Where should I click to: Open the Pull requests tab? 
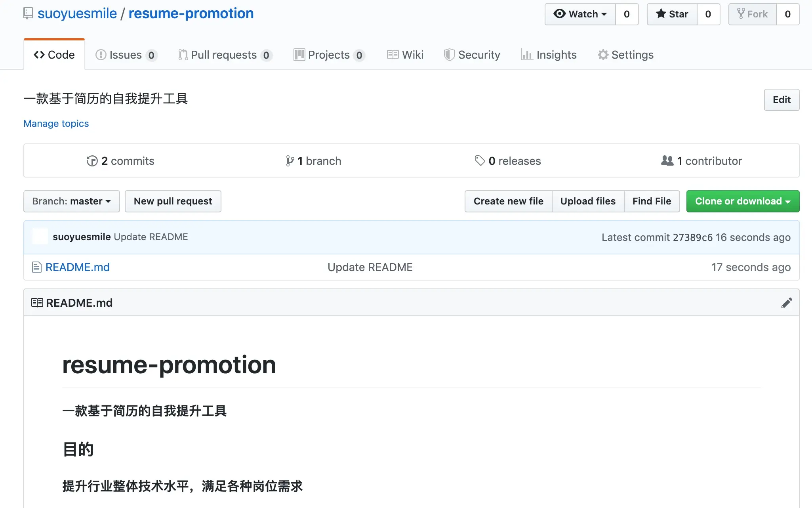tap(224, 55)
